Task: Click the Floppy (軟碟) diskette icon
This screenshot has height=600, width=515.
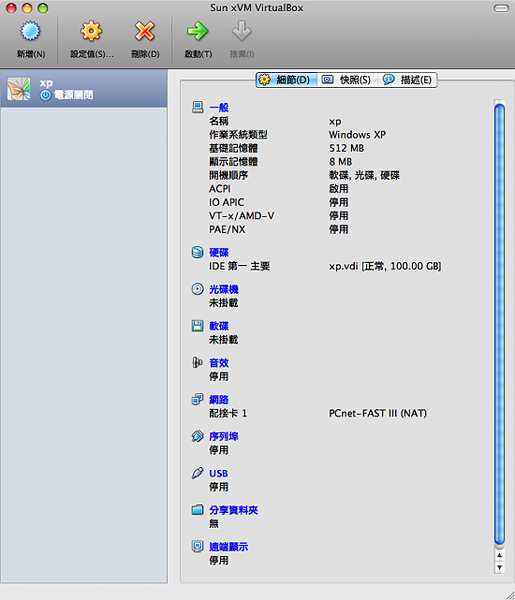Action: 197,326
